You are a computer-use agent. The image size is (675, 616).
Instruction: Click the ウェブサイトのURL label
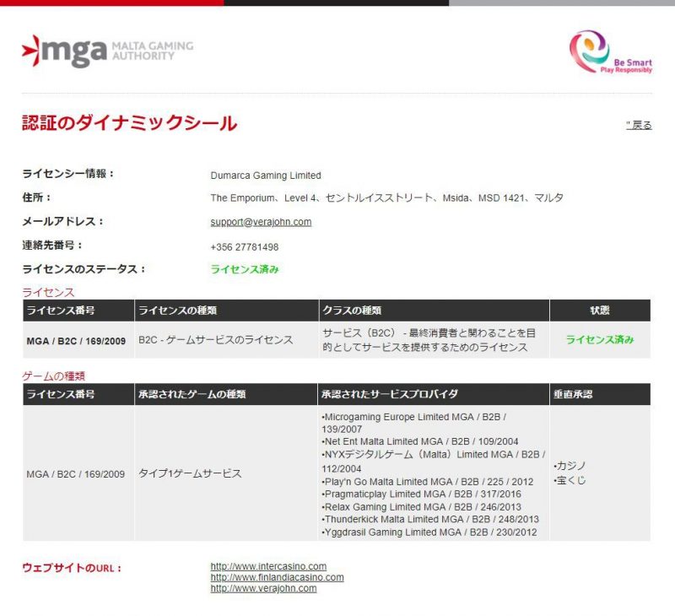click(x=72, y=568)
